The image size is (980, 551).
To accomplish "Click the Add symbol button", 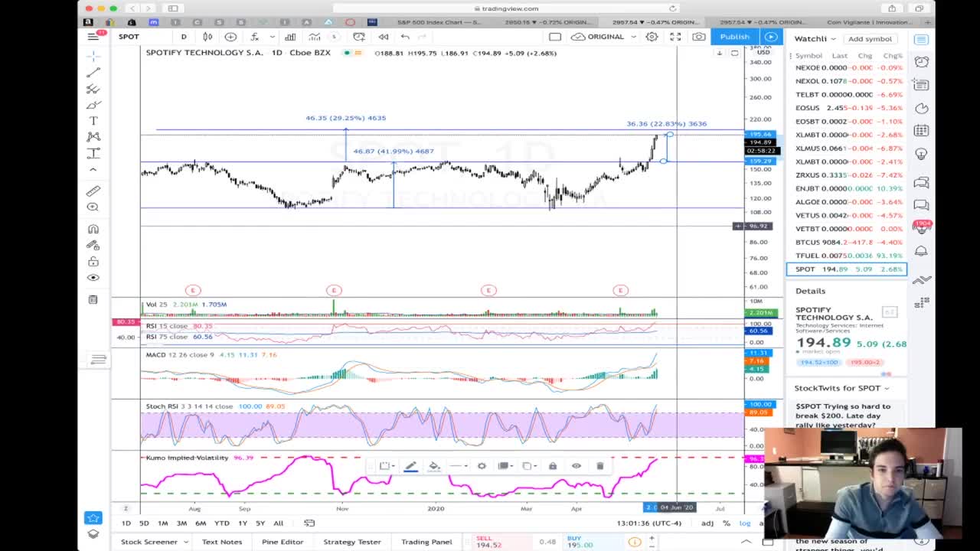I will (x=870, y=38).
